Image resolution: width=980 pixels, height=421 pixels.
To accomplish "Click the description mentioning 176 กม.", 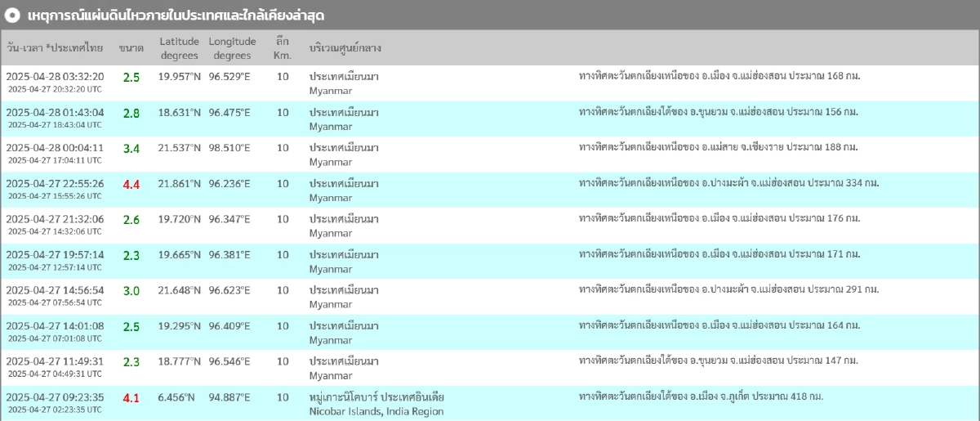I will (x=719, y=219).
